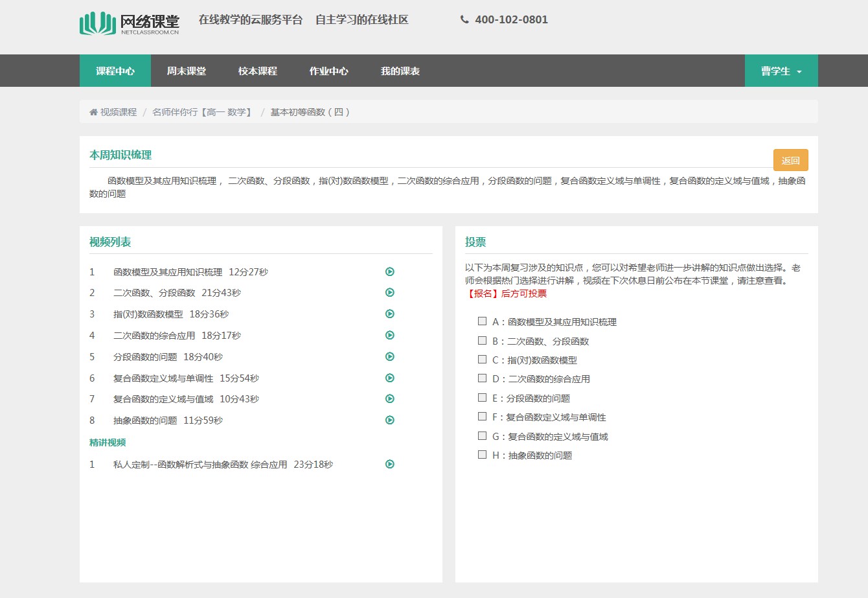Check option A 函数模型及其应用知识梳理
The image size is (868, 598).
pos(482,321)
